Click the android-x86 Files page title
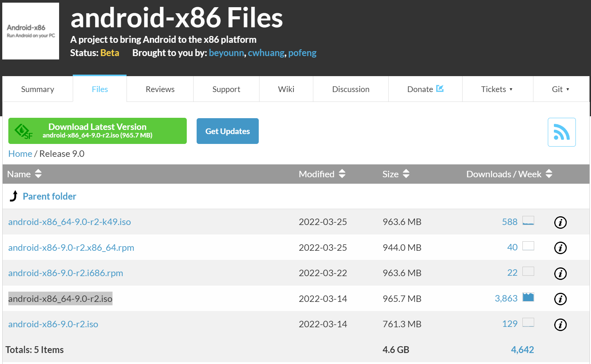 click(177, 18)
